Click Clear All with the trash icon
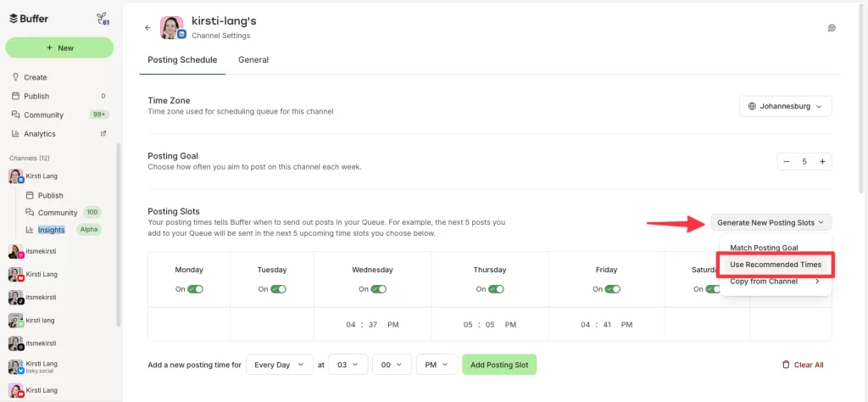Viewport: 868px width, 402px height. (803, 365)
